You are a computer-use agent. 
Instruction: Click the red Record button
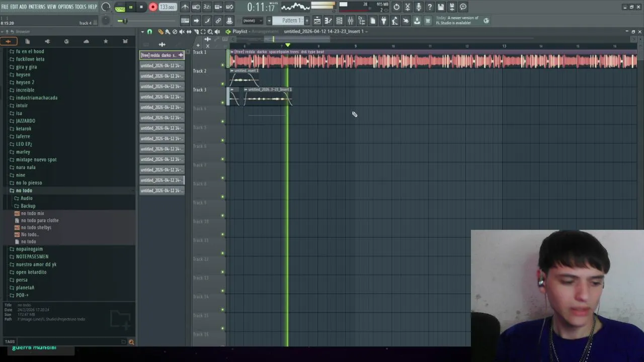pos(153,7)
